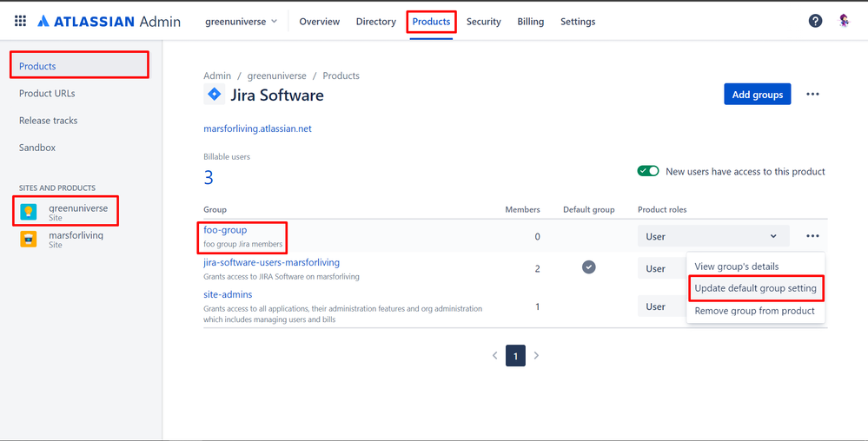Viewport: 868px width, 441px height.
Task: Open foo-group row ellipsis actions menu
Action: 812,236
